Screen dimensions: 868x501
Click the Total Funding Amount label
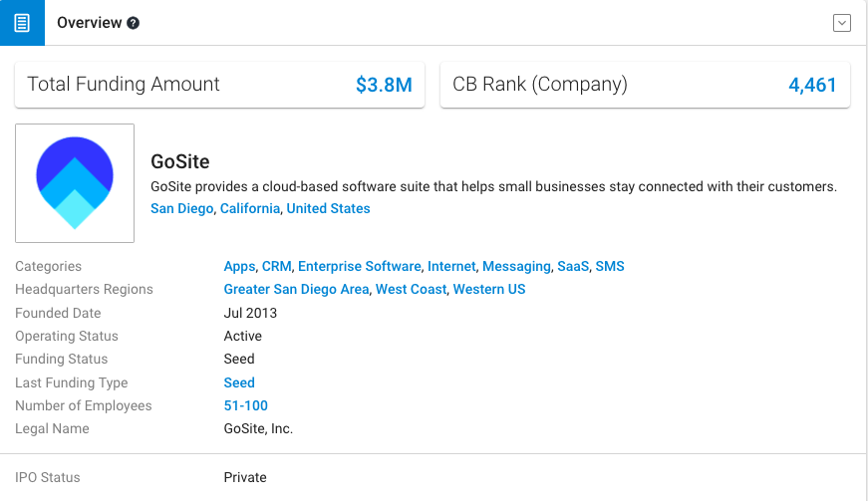point(124,84)
